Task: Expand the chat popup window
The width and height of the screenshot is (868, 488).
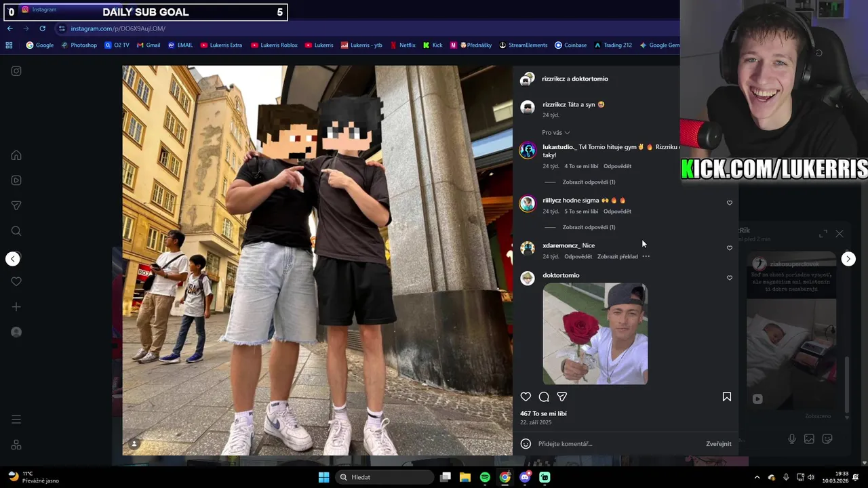Action: coord(823,234)
